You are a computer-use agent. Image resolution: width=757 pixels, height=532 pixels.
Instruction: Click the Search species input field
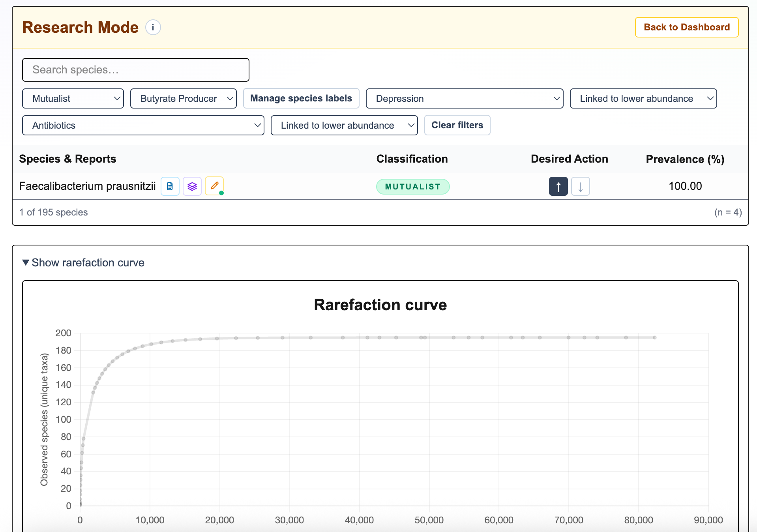(136, 70)
